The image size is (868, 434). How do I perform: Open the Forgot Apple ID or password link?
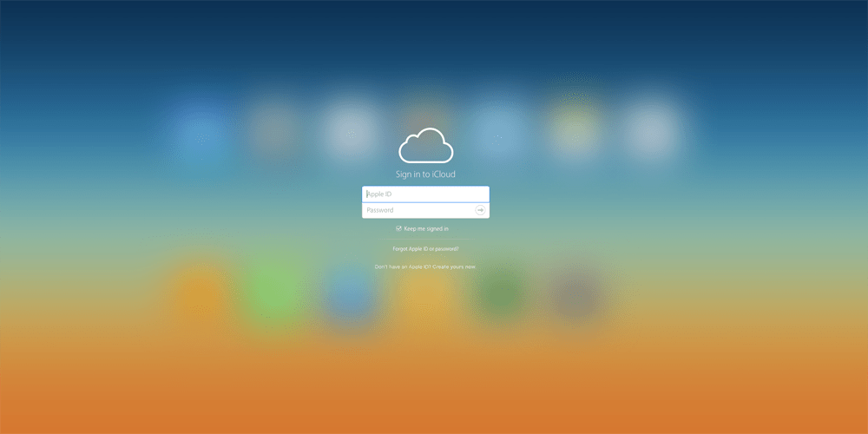[x=425, y=249]
